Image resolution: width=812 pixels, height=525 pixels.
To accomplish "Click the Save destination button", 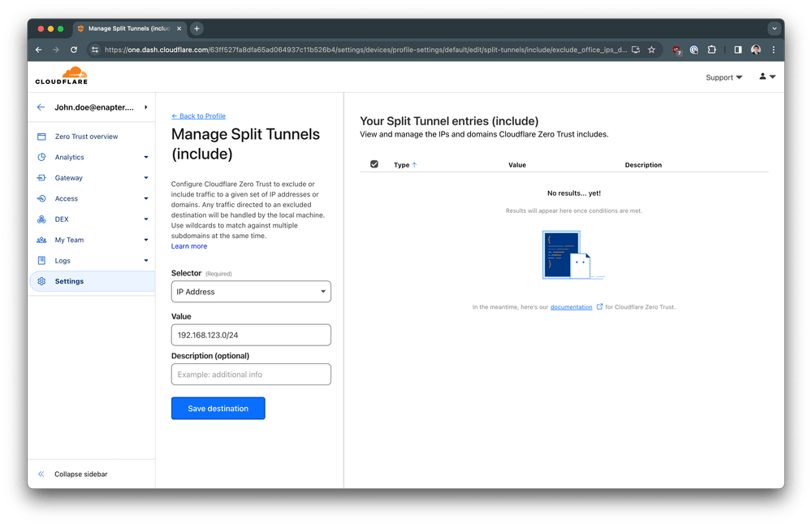I will coord(218,408).
